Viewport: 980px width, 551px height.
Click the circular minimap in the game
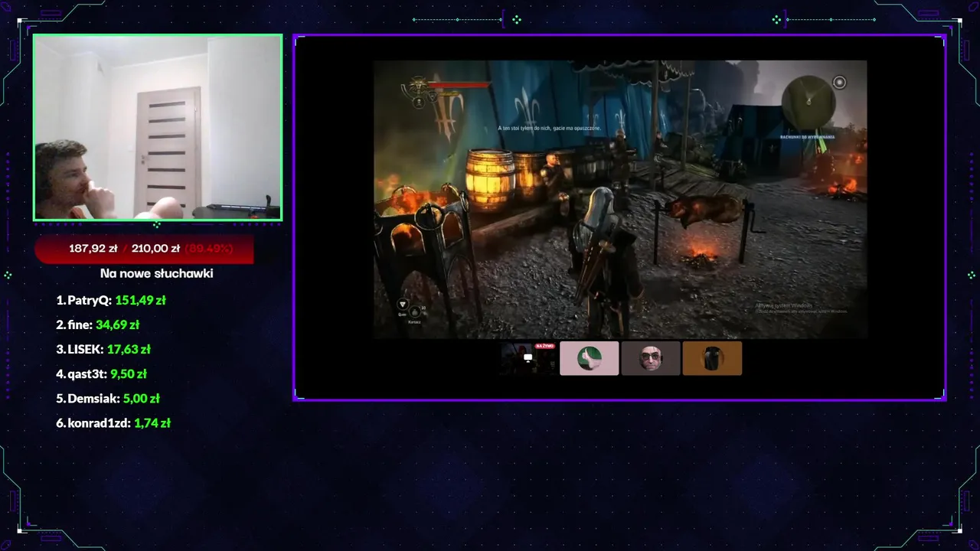point(808,101)
